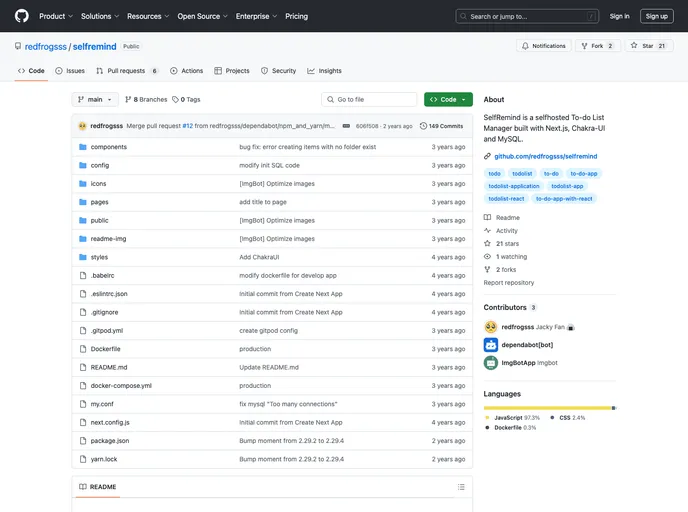Viewport: 688px width, 512px height.
Task: Click the fork icon beside 2 forks
Action: tap(487, 269)
